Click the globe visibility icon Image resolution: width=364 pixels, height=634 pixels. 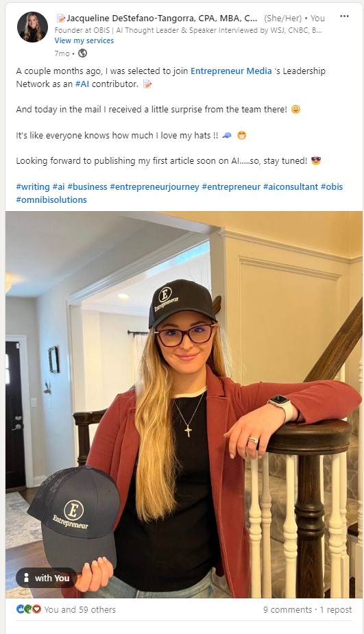click(82, 53)
